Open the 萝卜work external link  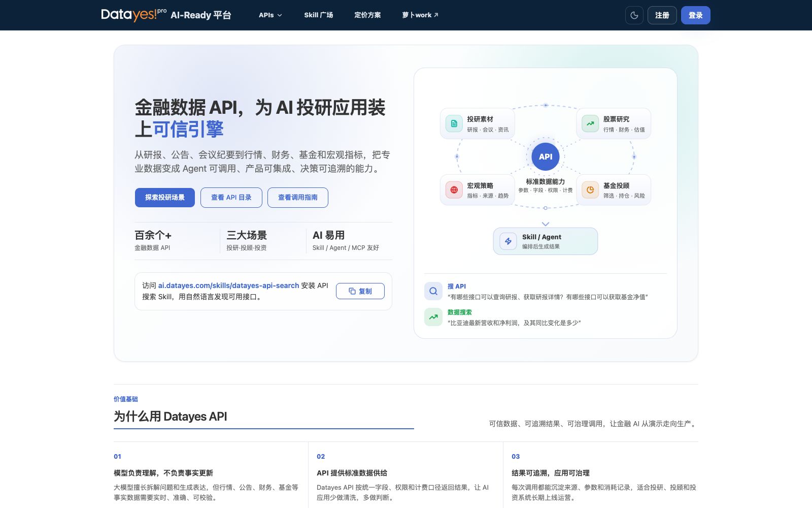tap(420, 15)
